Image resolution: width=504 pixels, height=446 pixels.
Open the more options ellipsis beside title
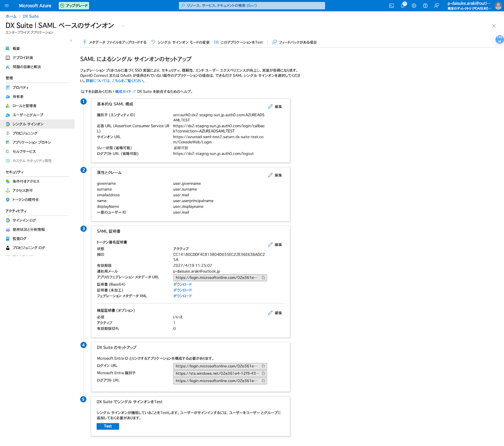[123, 26]
